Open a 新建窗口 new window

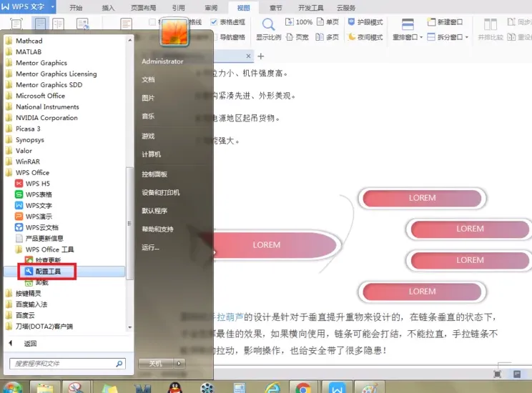click(x=445, y=22)
